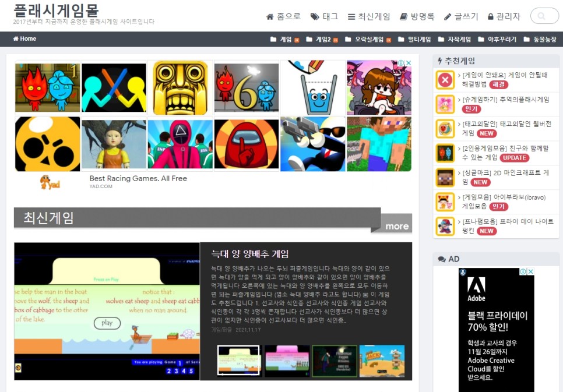Screen dimensions: 563x392
Task: Click the 플래시게임몰 site title logo
Action: pos(56,10)
